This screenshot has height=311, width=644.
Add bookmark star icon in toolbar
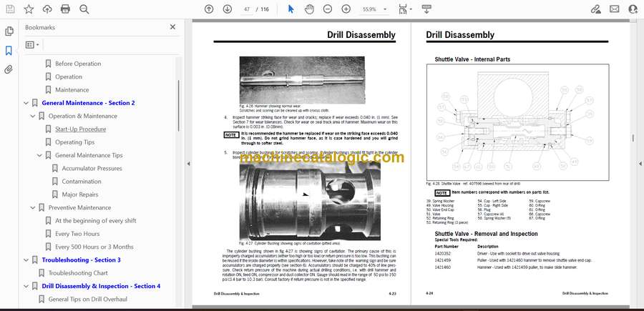tap(29, 9)
